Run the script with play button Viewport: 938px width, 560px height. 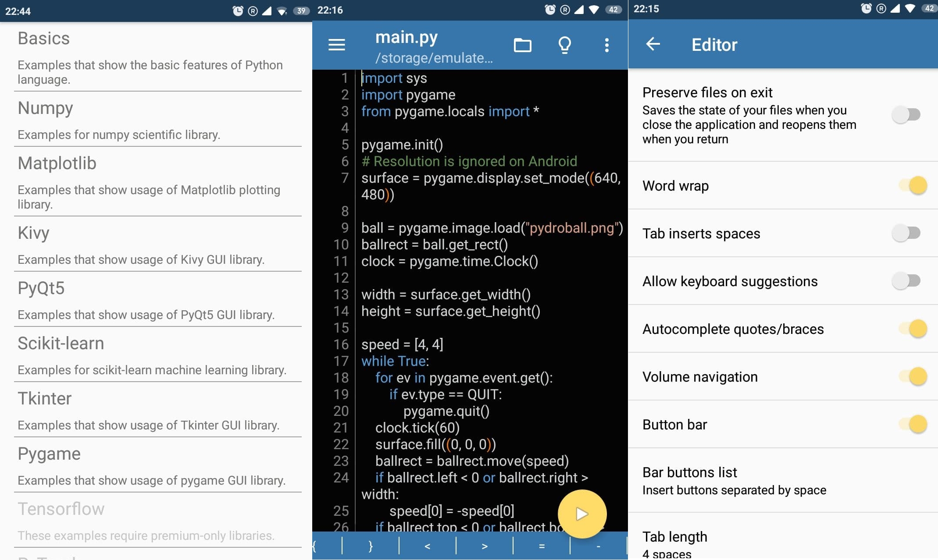(x=581, y=514)
